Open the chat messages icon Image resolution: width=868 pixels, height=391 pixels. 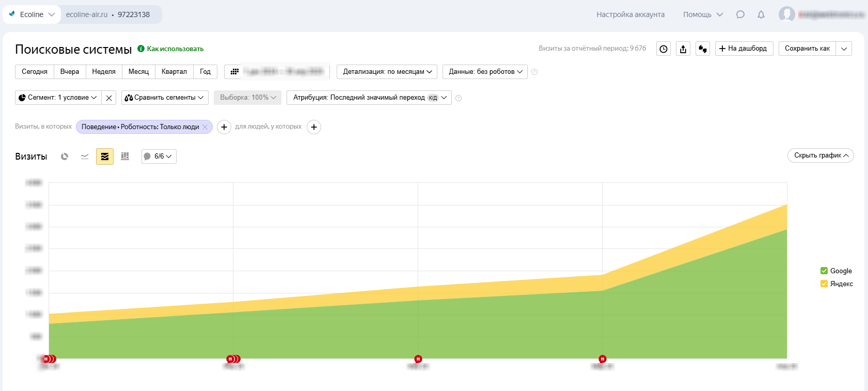tap(740, 14)
